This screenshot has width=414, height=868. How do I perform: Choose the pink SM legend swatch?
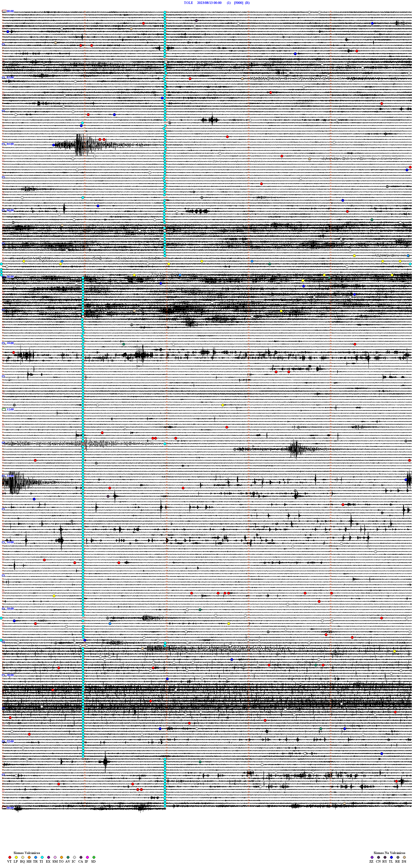pyautogui.click(x=55, y=857)
